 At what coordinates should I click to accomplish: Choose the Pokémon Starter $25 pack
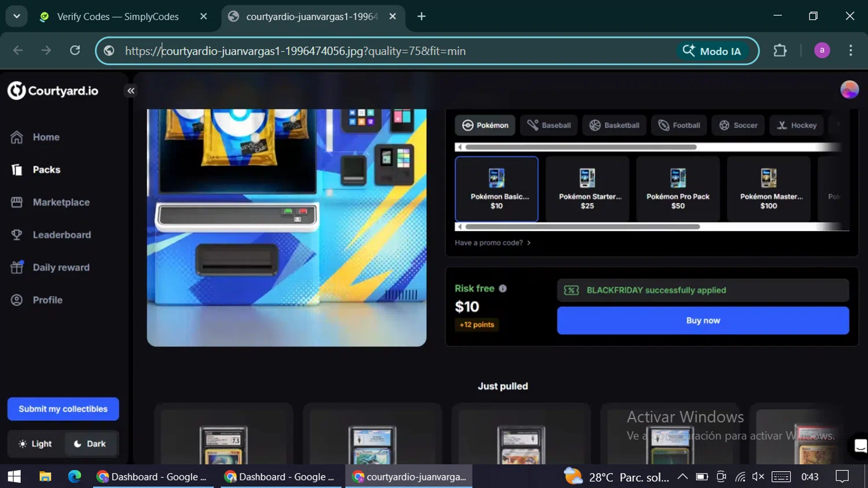(x=587, y=189)
